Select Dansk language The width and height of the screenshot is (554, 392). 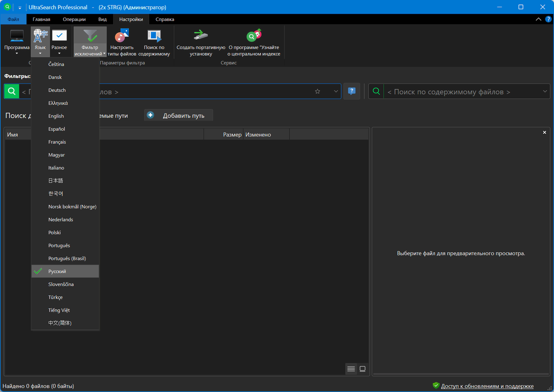tap(65, 77)
